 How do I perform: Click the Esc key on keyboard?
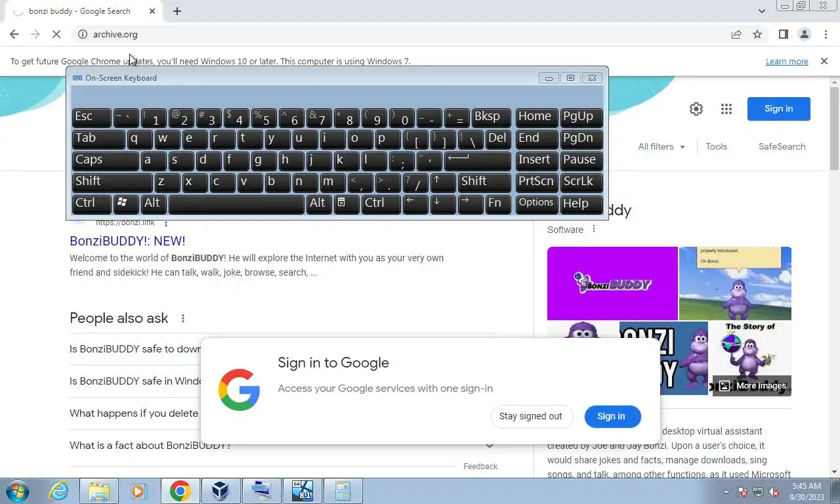click(91, 117)
